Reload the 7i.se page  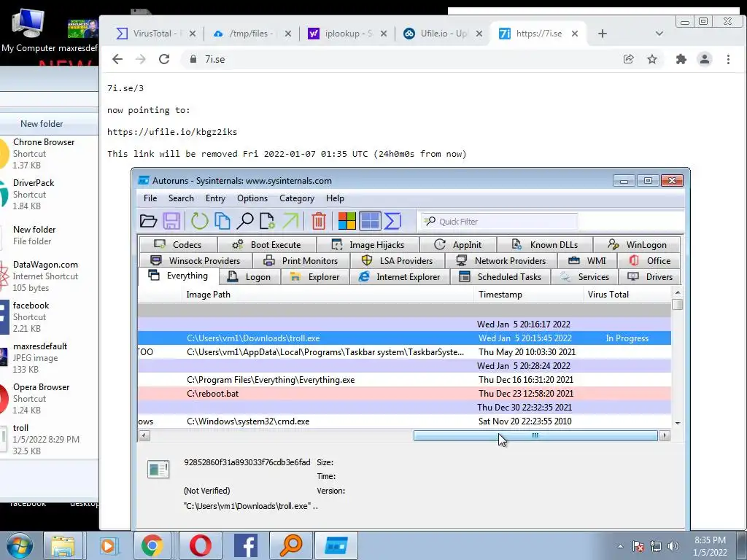[164, 59]
